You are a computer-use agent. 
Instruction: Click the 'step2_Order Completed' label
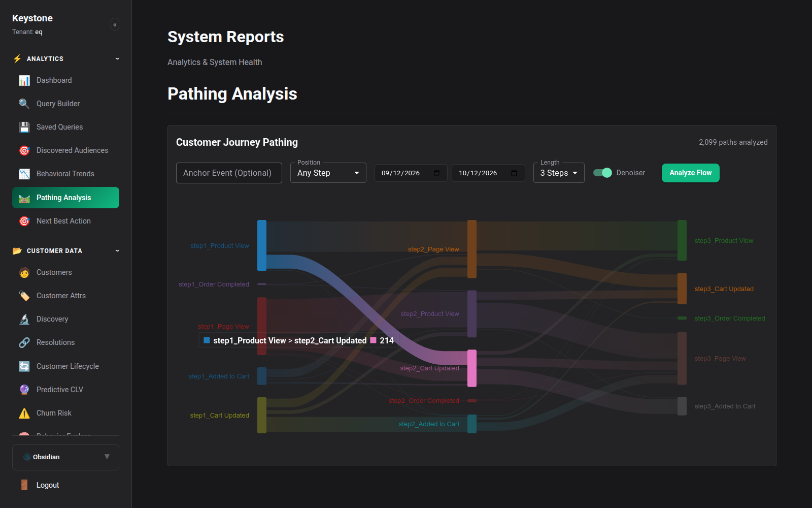pos(424,401)
